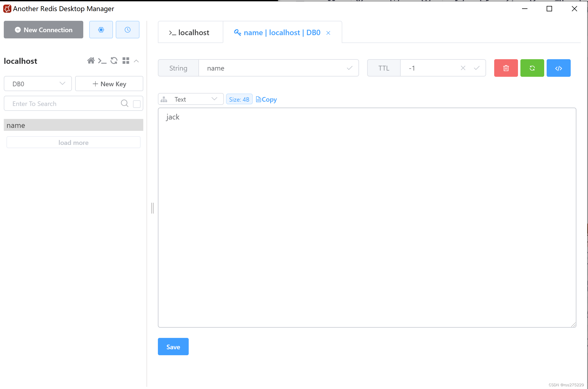This screenshot has height=389, width=588.
Task: Open the Text format dropdown
Action: (191, 99)
